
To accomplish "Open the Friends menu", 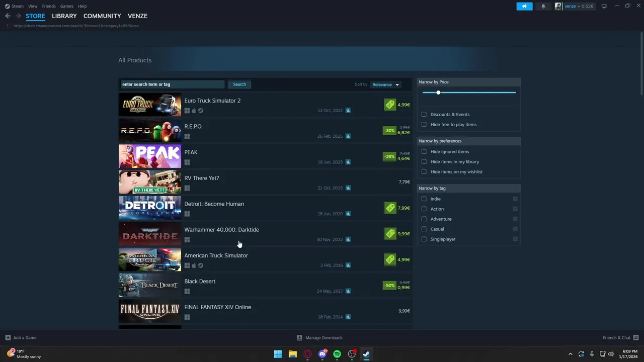I will tap(49, 6).
